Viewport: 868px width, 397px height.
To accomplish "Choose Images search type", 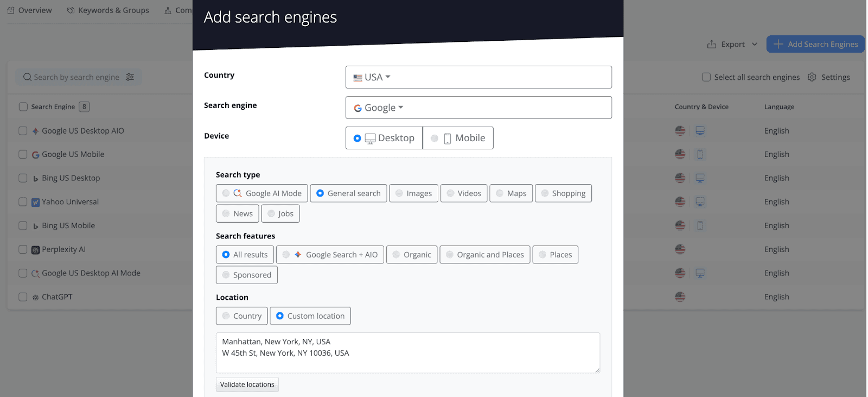I will pyautogui.click(x=414, y=193).
